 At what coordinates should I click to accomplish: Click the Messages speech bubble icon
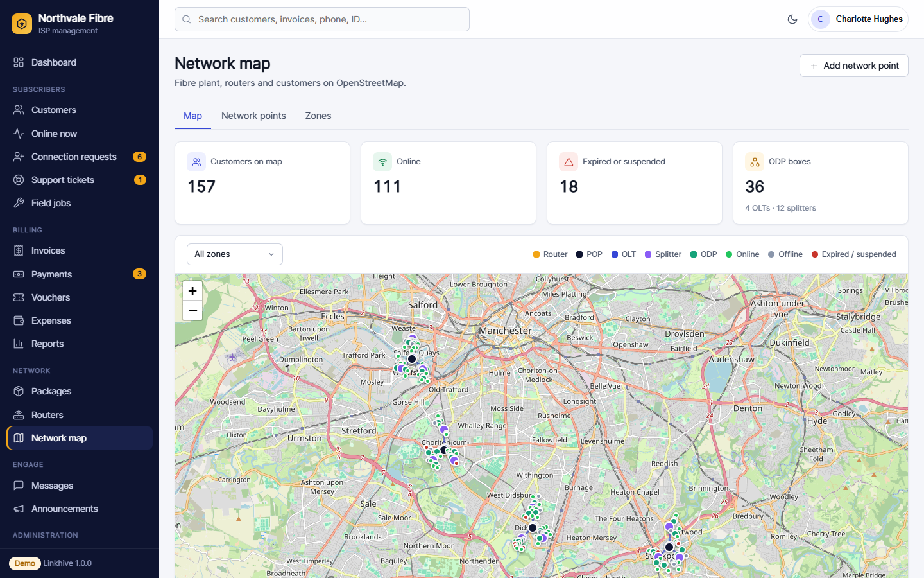19,486
